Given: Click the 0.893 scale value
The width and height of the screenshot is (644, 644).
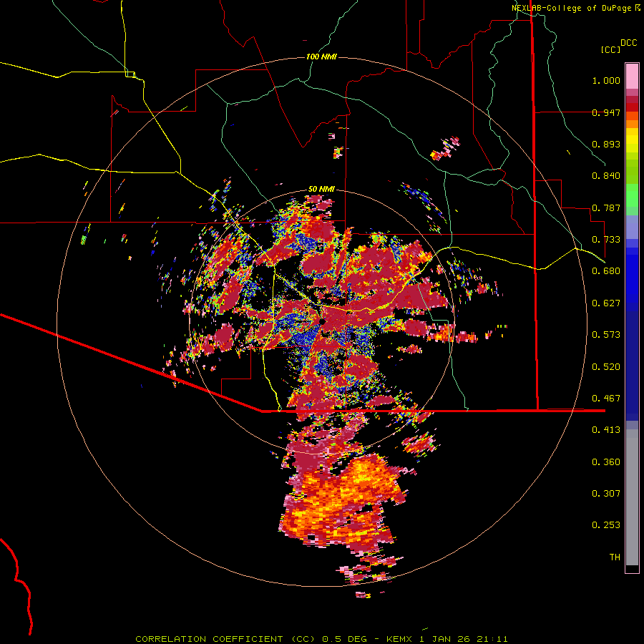Looking at the screenshot, I should (606, 144).
